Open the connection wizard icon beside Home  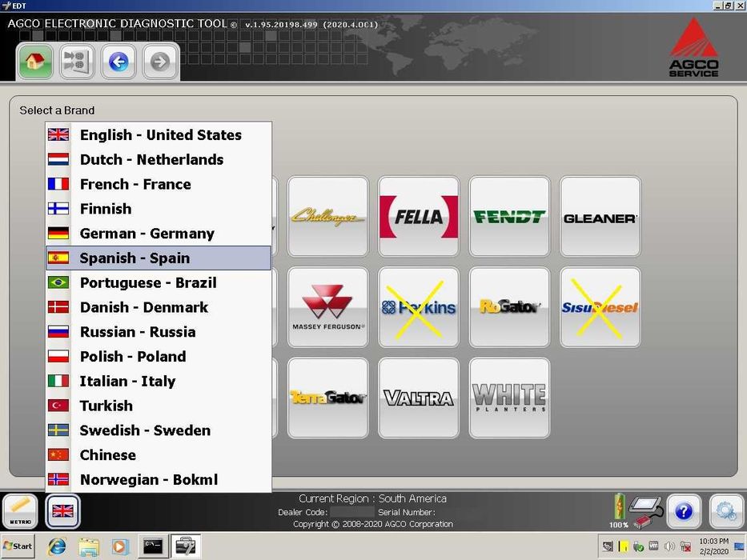click(77, 62)
